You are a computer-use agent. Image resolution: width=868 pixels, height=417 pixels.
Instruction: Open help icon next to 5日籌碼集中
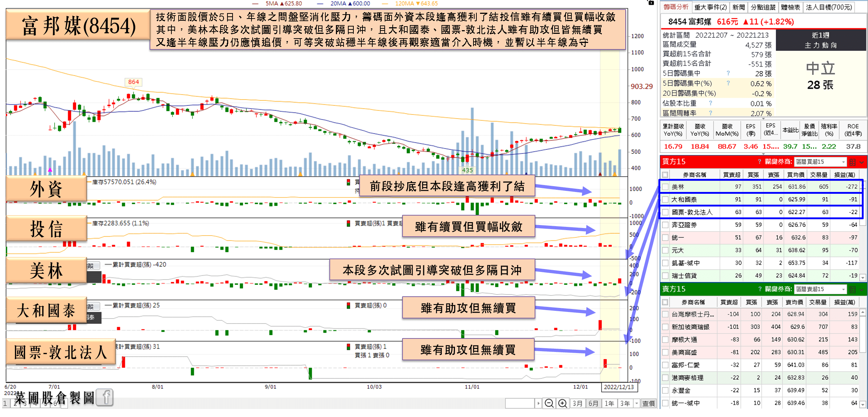pyautogui.click(x=728, y=73)
